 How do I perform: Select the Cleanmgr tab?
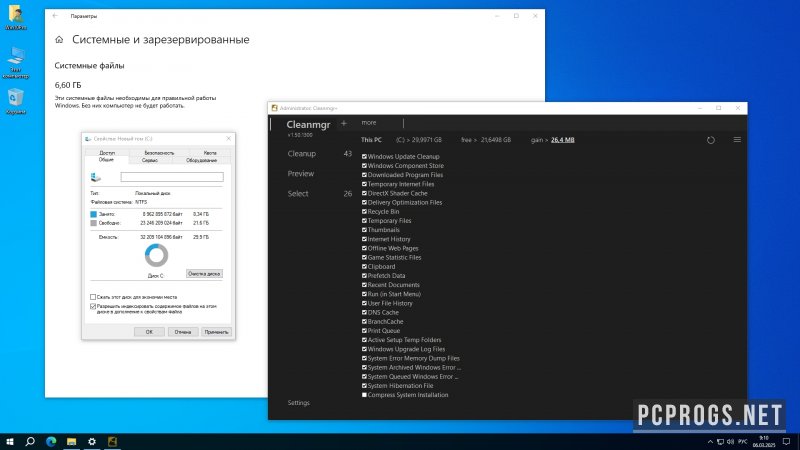click(308, 124)
